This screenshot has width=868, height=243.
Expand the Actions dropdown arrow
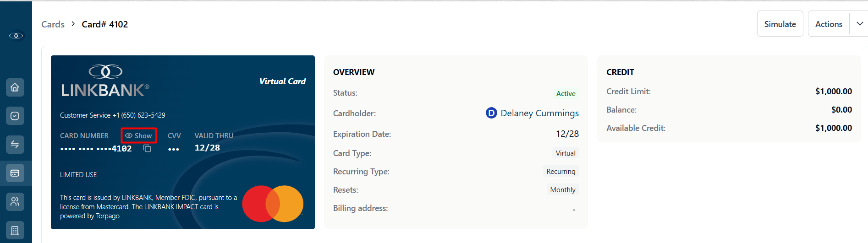point(859,24)
